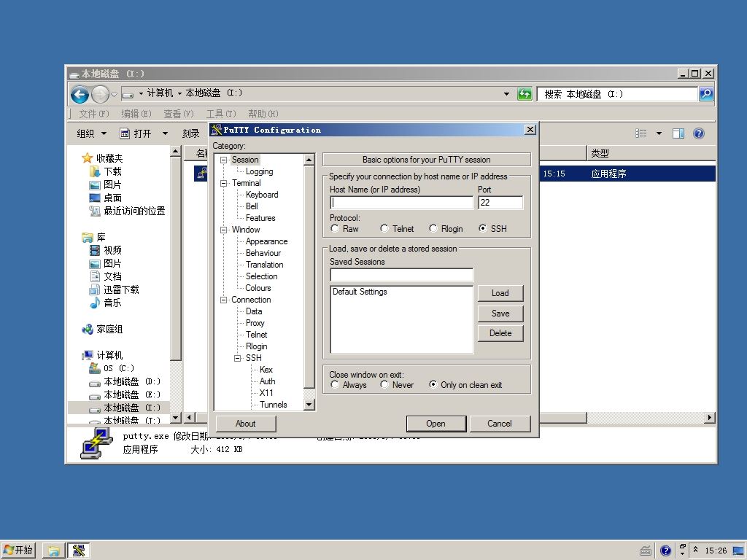
Task: Collapse the Terminal tree node
Action: [223, 183]
